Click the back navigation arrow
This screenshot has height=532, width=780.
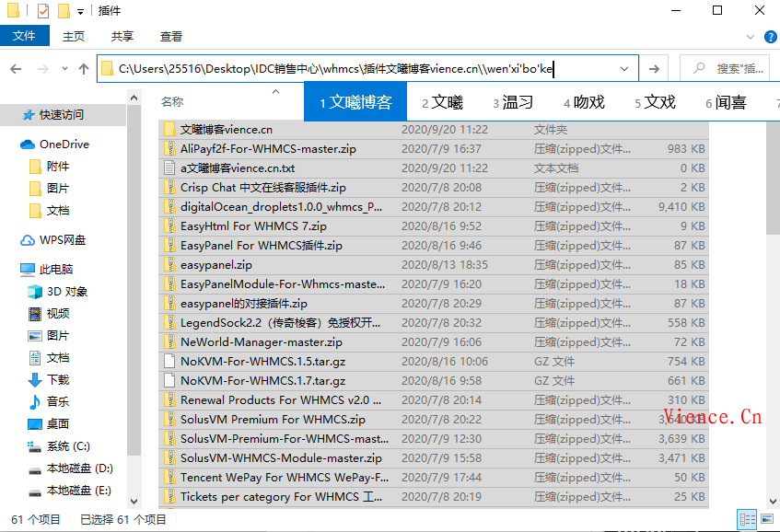17,67
